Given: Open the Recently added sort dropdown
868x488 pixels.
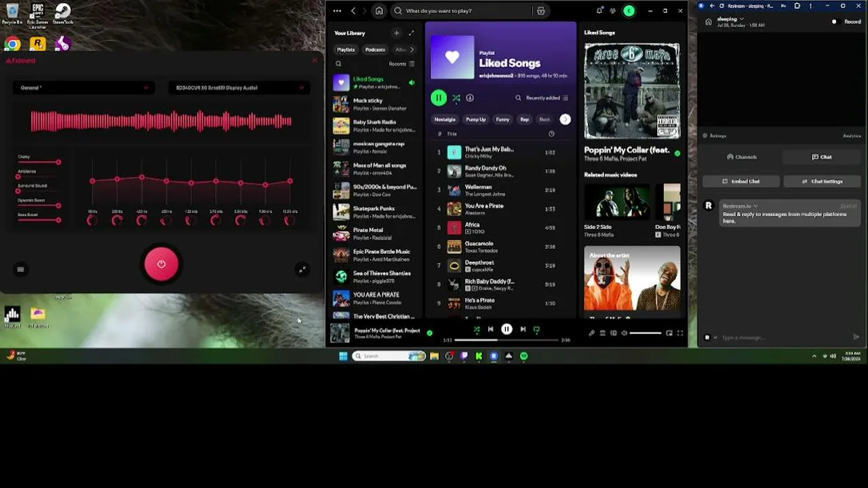Looking at the screenshot, I should click(x=547, y=98).
